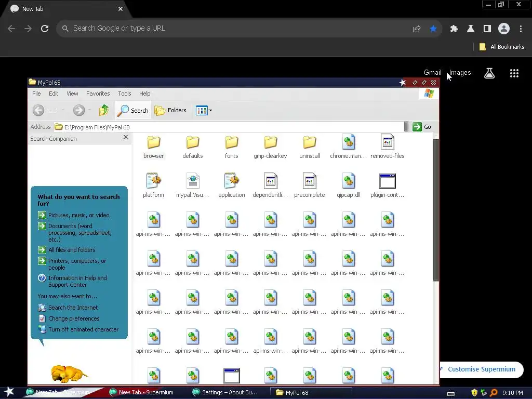Open the Supermium three-dot menu
The image size is (532, 399).
521,29
